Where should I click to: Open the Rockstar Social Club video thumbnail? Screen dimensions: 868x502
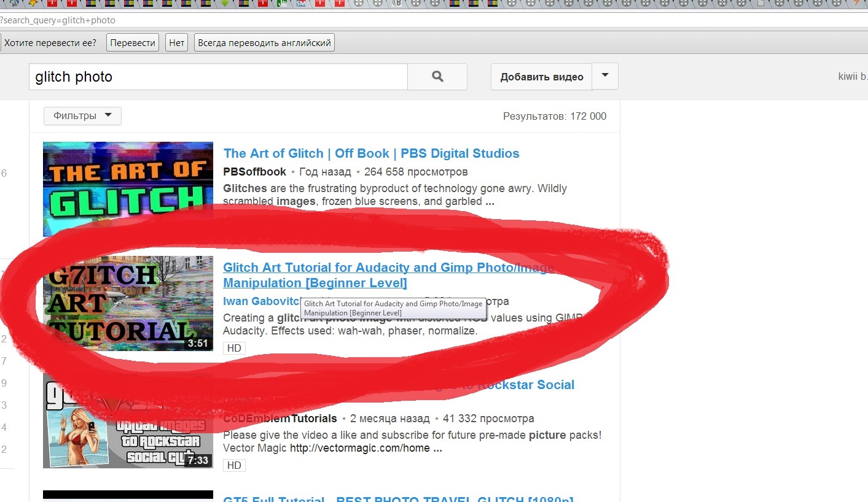(128, 420)
